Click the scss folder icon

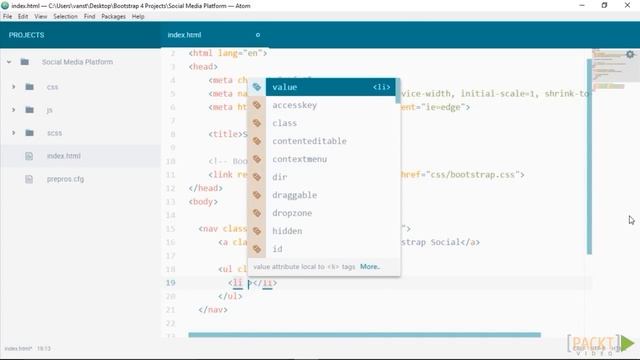pos(29,133)
